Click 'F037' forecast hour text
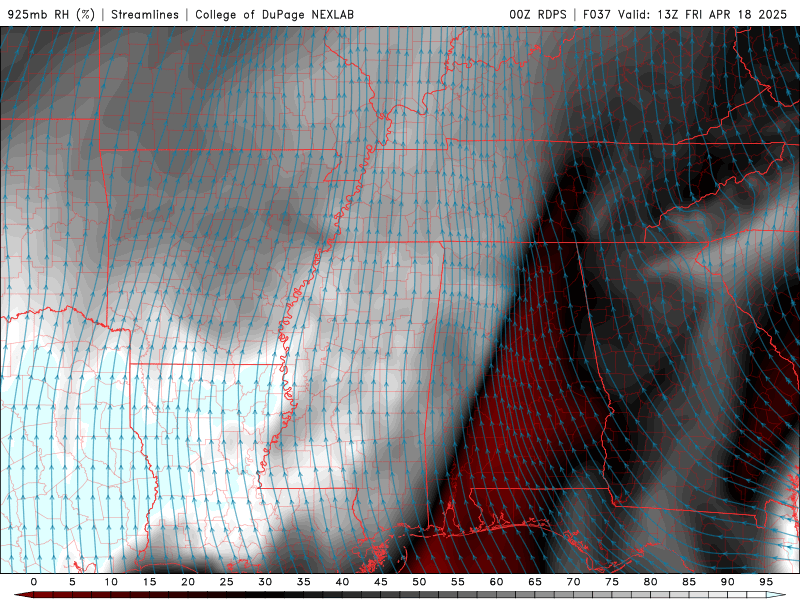Viewport: 800px width, 600px height. 596,14
